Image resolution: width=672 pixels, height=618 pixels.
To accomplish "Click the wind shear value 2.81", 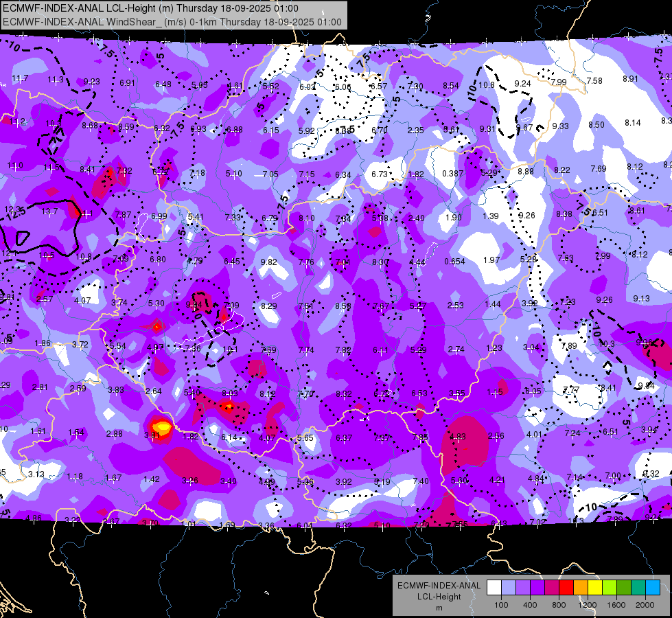I will coord(40,387).
